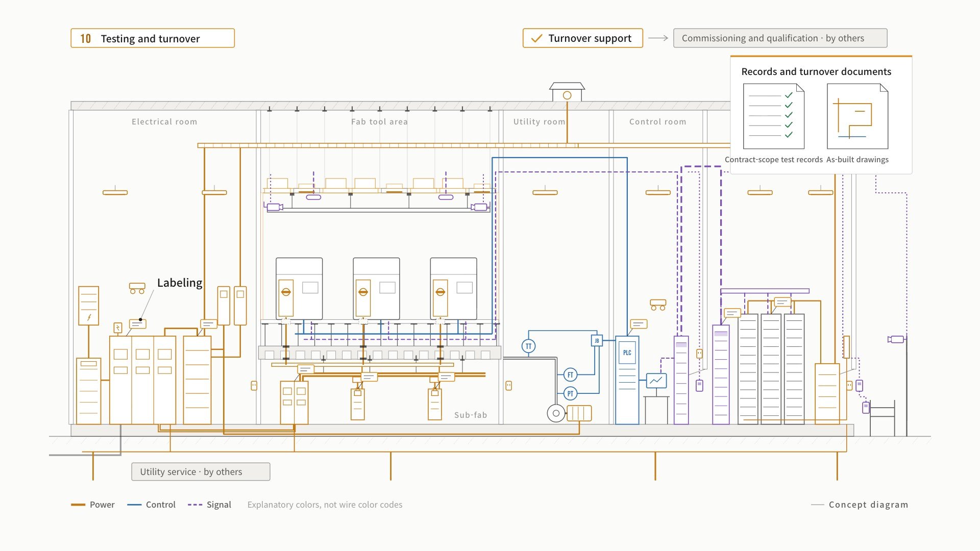Click the checkmark in Turnover support
This screenshot has width=980, height=551.
click(536, 38)
